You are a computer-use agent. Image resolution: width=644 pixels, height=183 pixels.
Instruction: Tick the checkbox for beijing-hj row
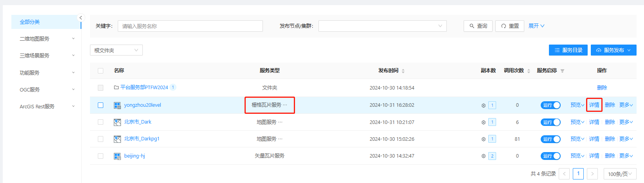pos(101,156)
